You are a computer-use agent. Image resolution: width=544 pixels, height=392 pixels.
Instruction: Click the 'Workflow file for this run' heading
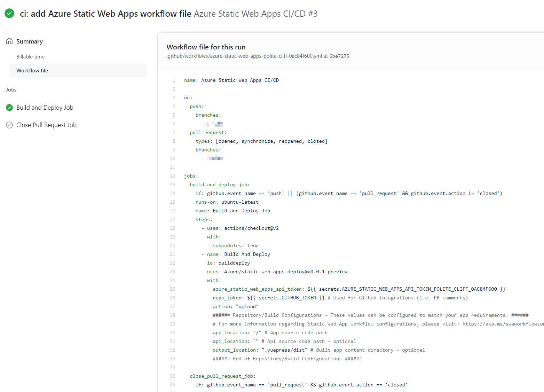(206, 47)
